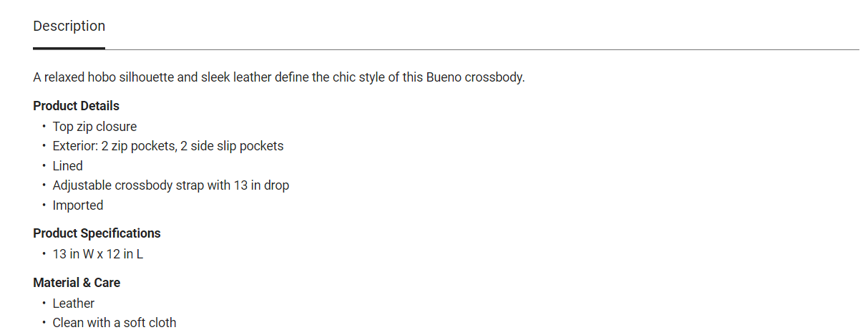868x335 pixels.
Task: Click the "13 in drop" text
Action: pyautogui.click(x=261, y=185)
